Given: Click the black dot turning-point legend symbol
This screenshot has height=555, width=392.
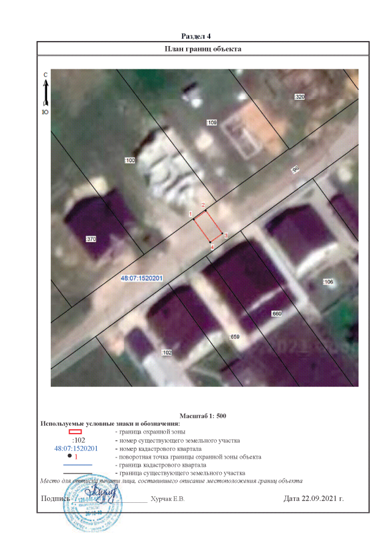Looking at the screenshot, I should [70, 456].
